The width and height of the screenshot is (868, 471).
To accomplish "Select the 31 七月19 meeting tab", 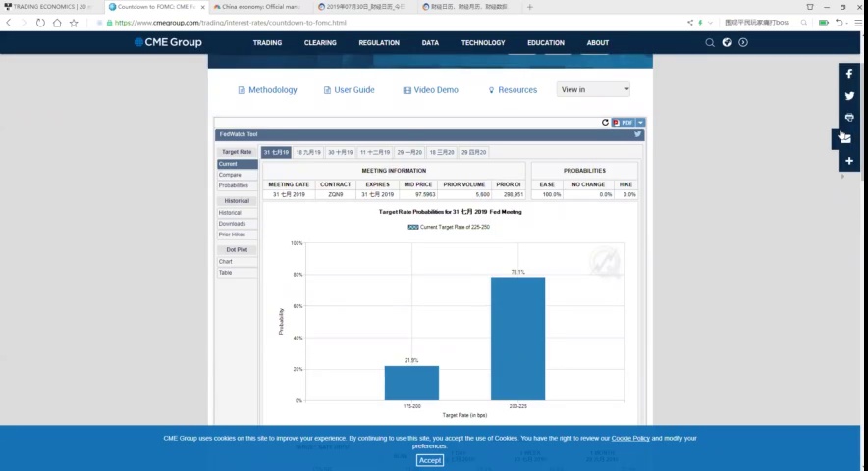I will tap(276, 152).
